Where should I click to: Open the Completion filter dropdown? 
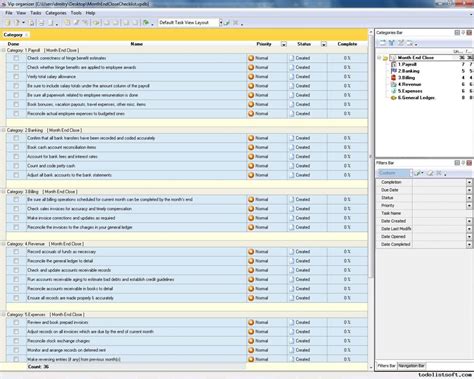point(469,182)
